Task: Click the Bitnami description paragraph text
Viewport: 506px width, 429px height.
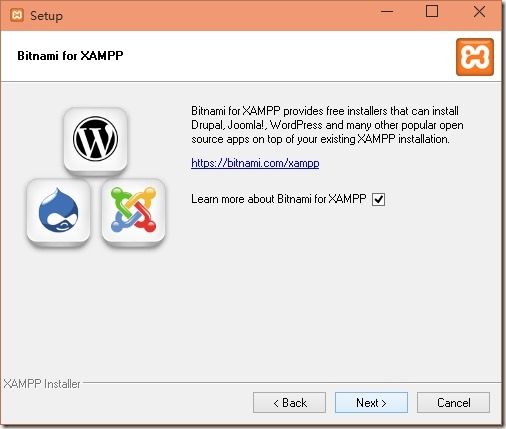Action: 327,125
